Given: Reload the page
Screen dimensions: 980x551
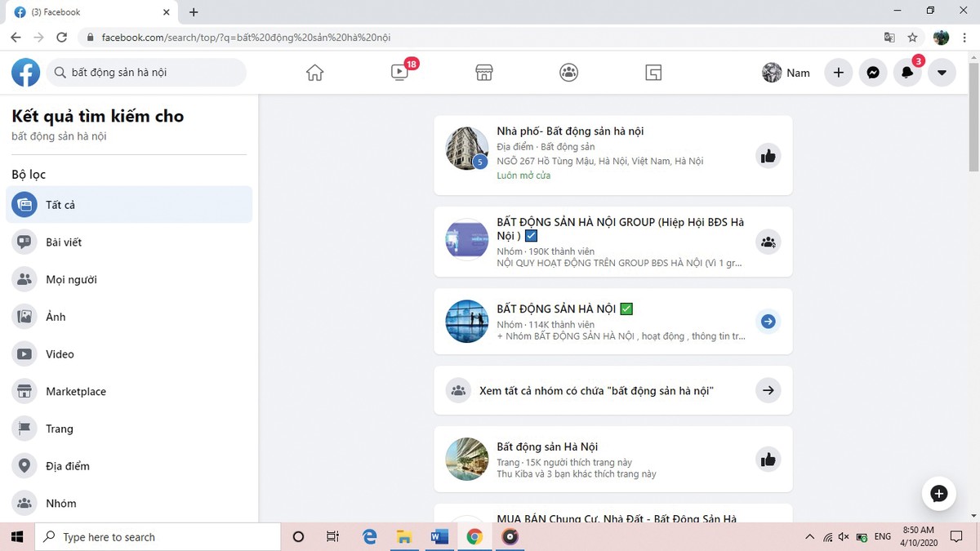Looking at the screenshot, I should pyautogui.click(x=61, y=38).
